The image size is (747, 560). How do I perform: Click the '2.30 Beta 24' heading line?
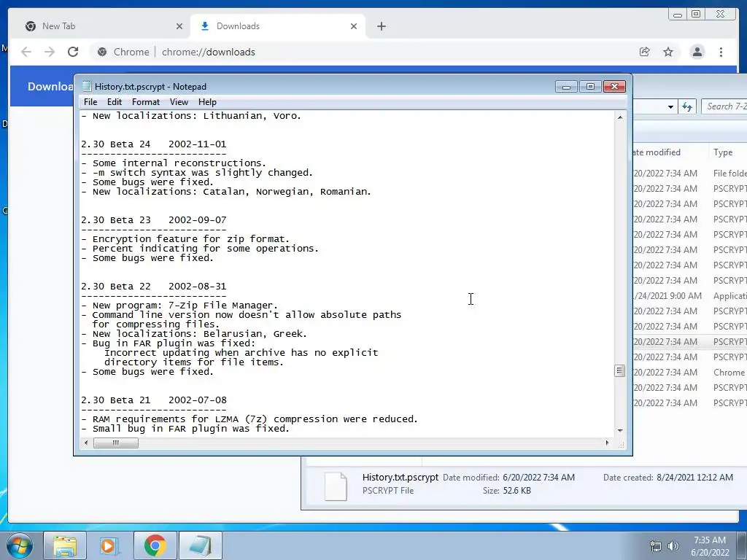click(153, 144)
